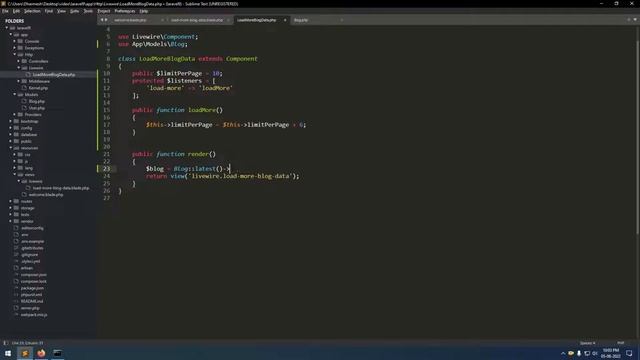Select the lang folder under resources
The width and height of the screenshot is (640, 360).
point(29,168)
